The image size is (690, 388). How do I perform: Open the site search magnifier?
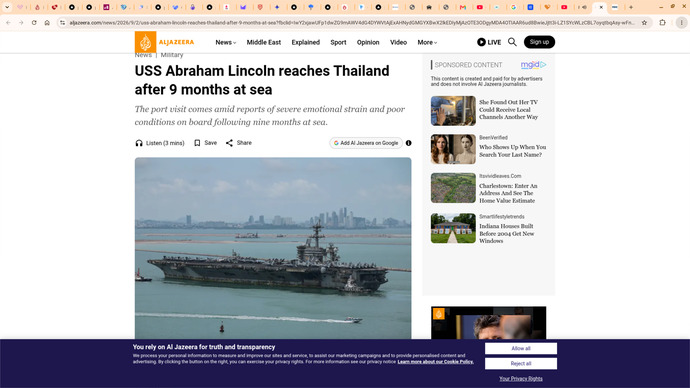pos(512,42)
